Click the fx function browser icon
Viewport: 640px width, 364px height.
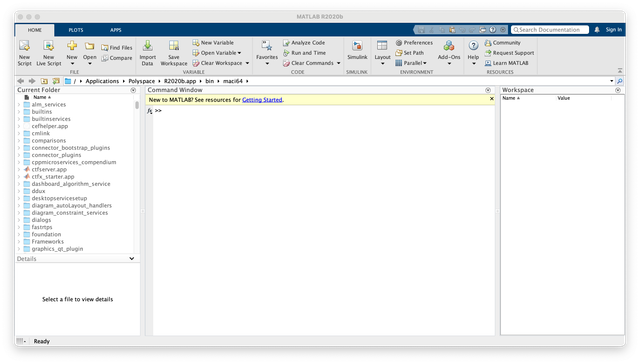click(x=149, y=111)
